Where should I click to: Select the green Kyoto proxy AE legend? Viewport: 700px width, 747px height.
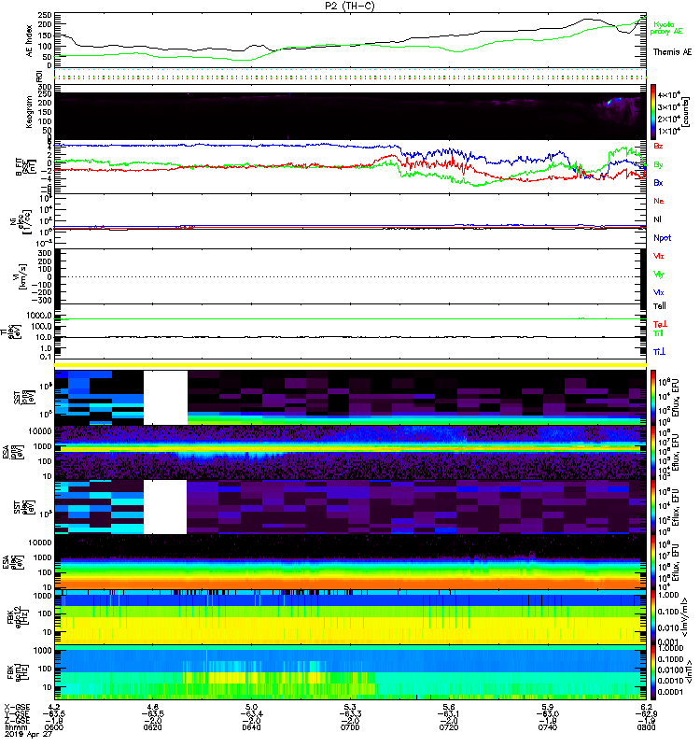[665, 28]
